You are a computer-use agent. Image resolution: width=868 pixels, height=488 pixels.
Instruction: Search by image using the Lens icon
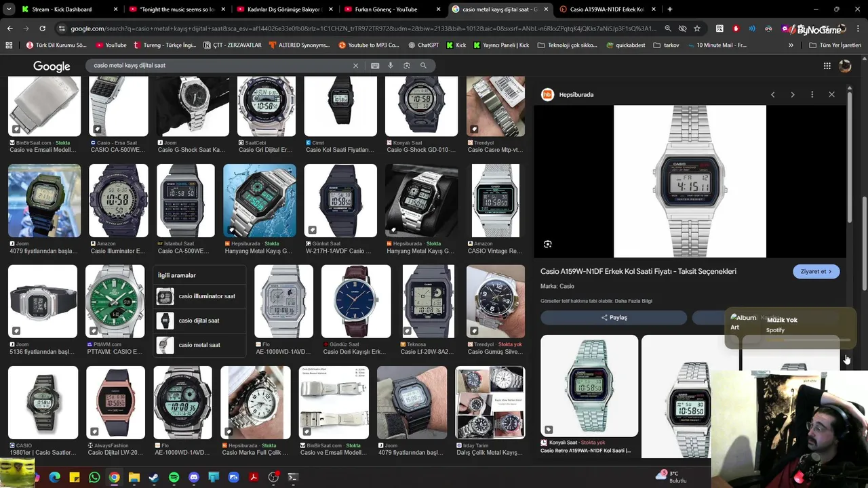(407, 66)
